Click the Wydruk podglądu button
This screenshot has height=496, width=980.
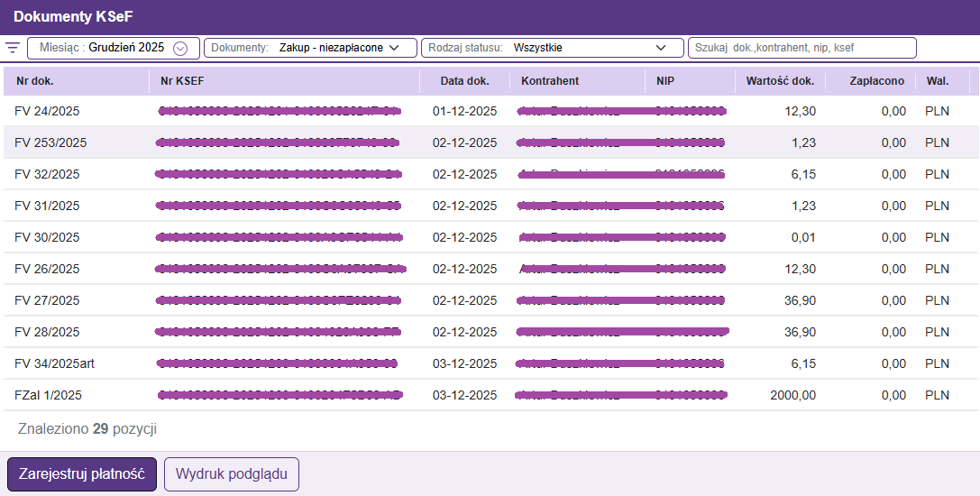tap(231, 474)
